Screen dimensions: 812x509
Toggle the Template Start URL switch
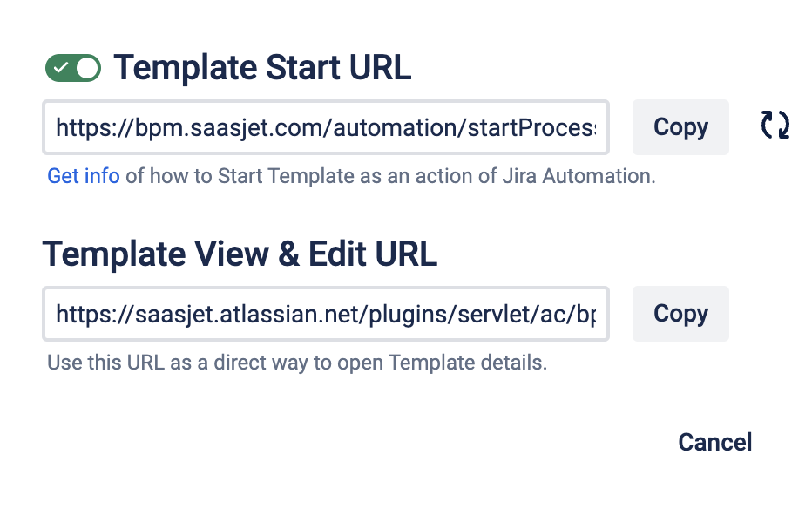pyautogui.click(x=73, y=68)
